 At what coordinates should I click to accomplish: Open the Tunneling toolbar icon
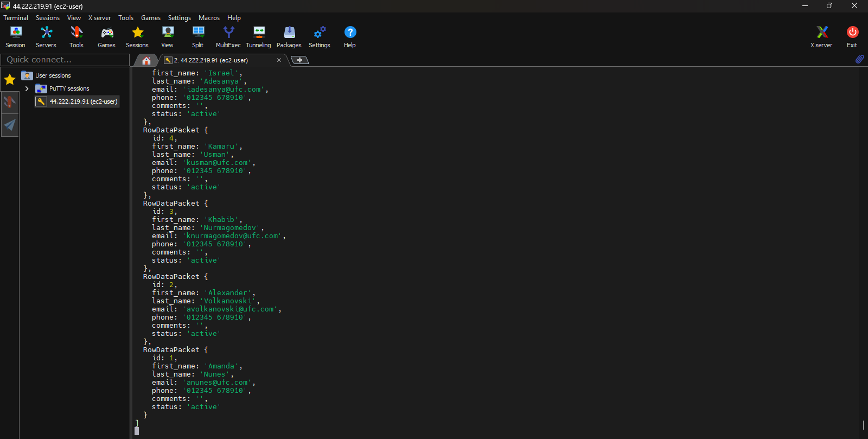[259, 37]
